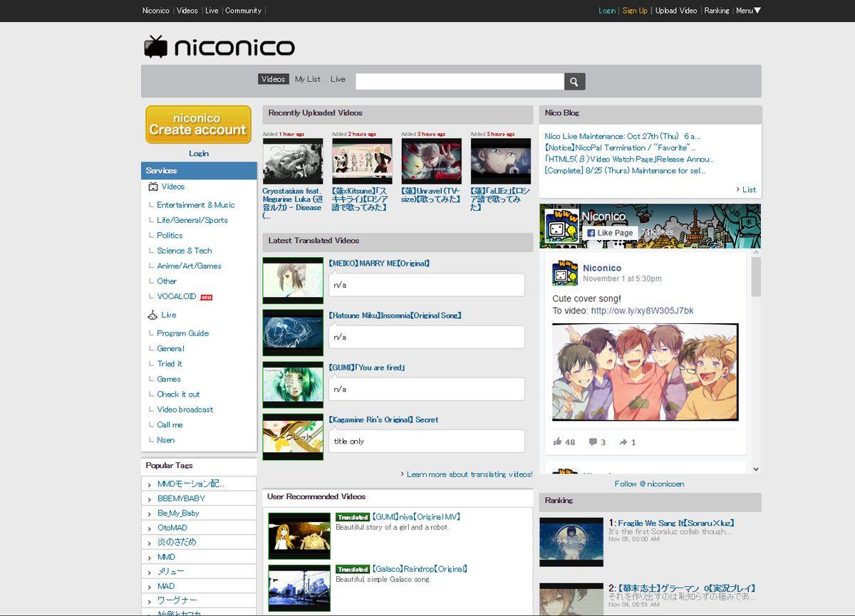This screenshot has width=855, height=616.
Task: Open the Politics category
Action: click(x=170, y=236)
